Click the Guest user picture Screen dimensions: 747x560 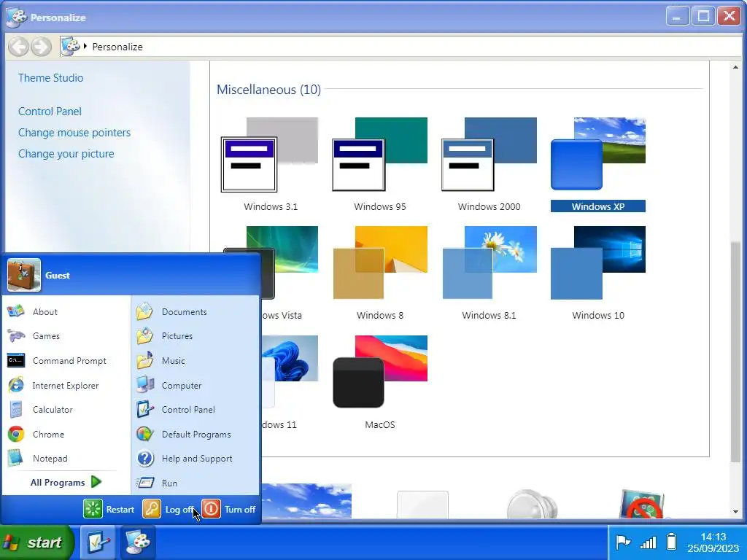tap(24, 275)
